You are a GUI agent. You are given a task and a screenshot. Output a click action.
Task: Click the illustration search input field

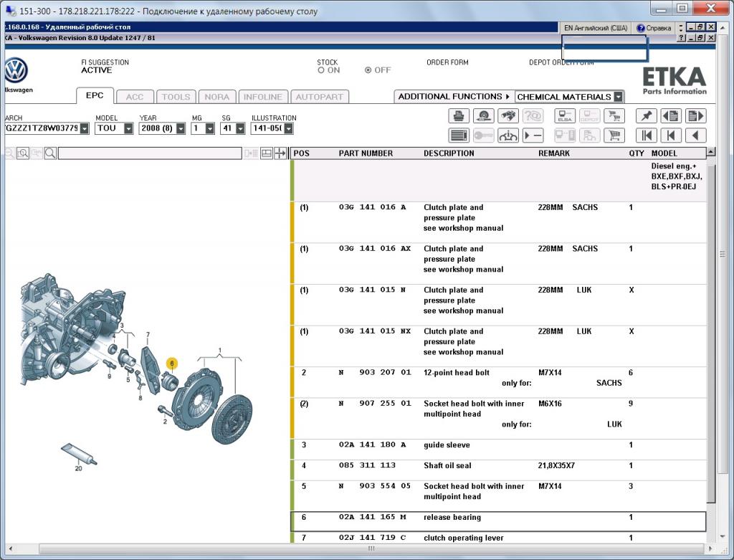click(x=150, y=153)
